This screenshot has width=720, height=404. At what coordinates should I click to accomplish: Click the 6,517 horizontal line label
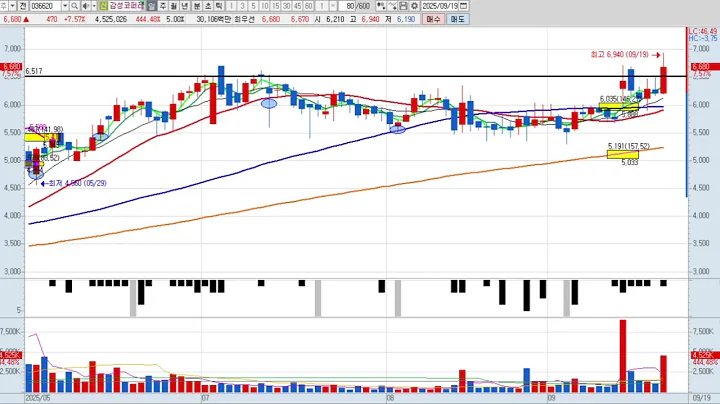pos(34,71)
